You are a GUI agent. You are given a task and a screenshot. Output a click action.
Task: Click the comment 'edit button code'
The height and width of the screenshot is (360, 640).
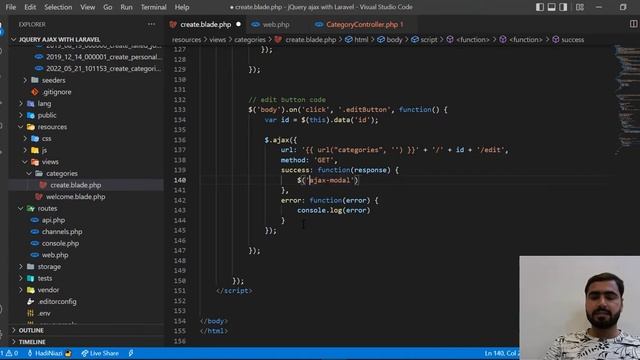tap(287, 100)
